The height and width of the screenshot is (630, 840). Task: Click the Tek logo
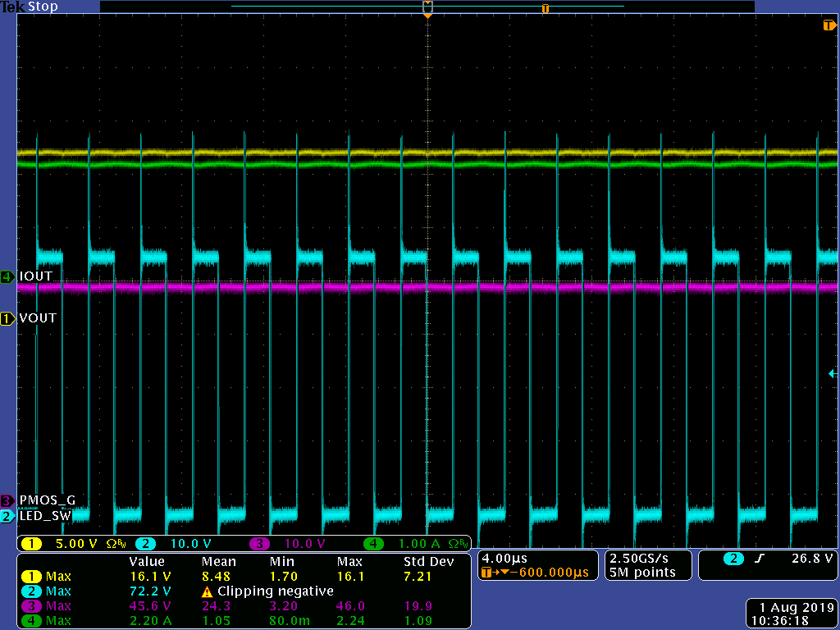tap(13, 7)
